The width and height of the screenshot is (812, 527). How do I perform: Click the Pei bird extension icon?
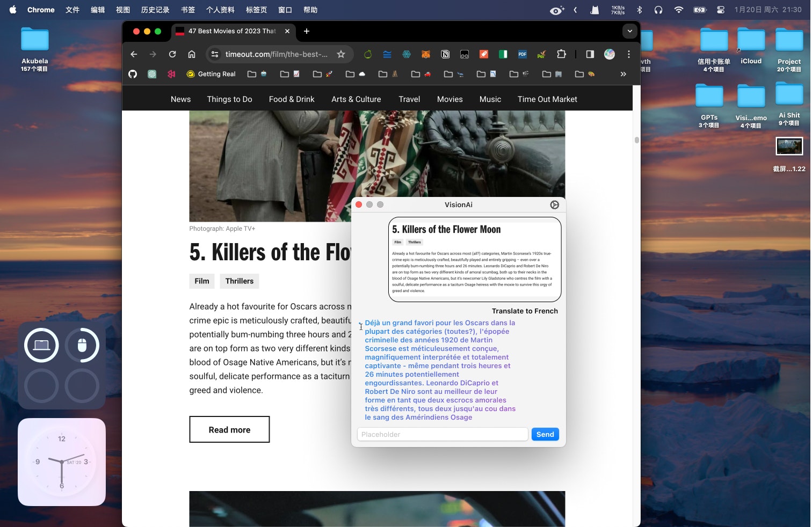pyautogui.click(x=541, y=54)
